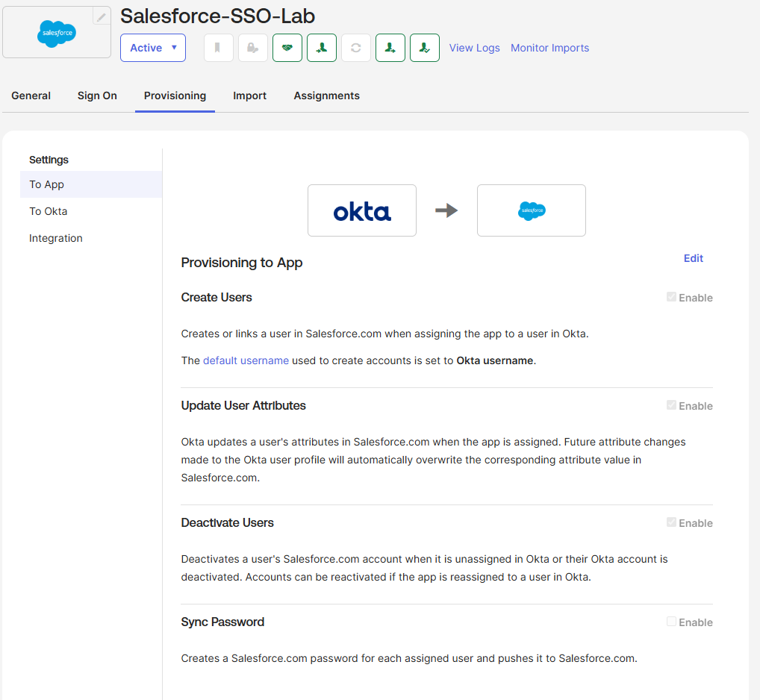Click the grayed-out sync icon in the toolbar
The image size is (760, 700).
(355, 47)
